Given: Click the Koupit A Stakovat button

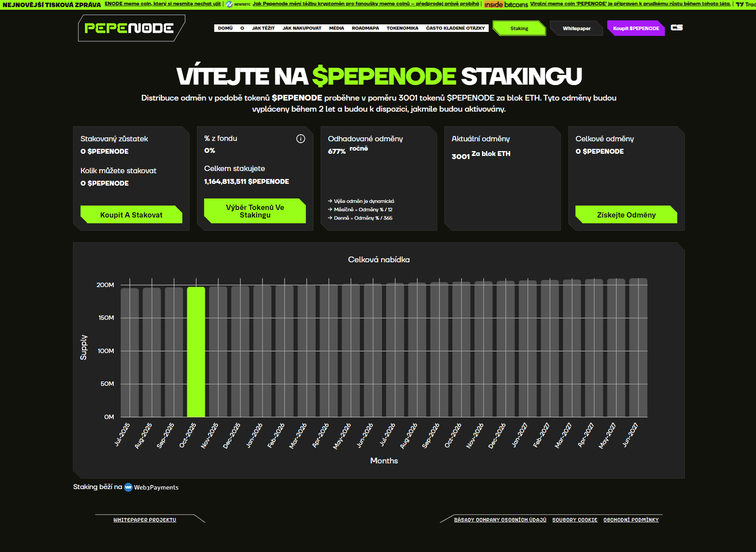Looking at the screenshot, I should point(131,215).
